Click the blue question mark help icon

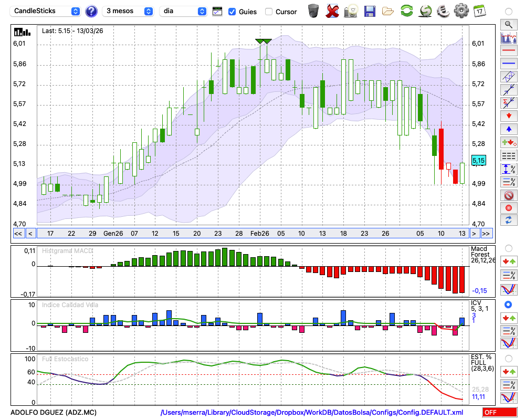pos(91,12)
